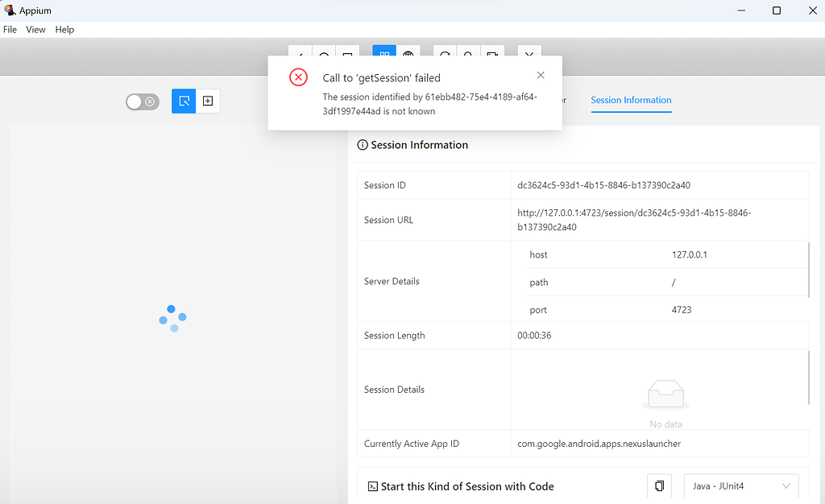Click the Appium app icon in title bar
The image size is (825, 504).
10,10
